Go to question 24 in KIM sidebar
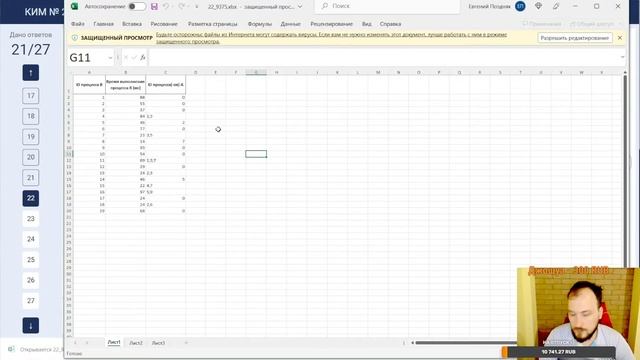This screenshot has width=640, height=360. click(31, 239)
